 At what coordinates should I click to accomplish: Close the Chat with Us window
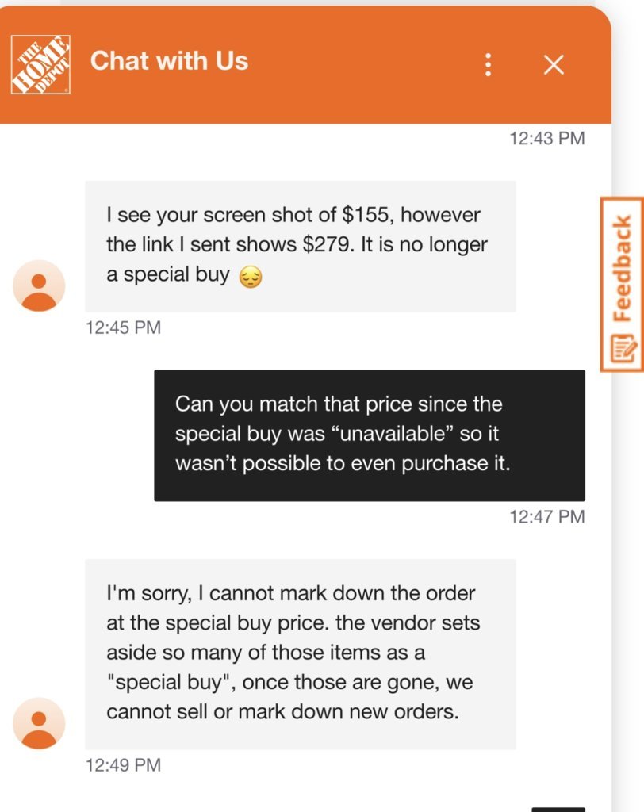click(x=554, y=65)
